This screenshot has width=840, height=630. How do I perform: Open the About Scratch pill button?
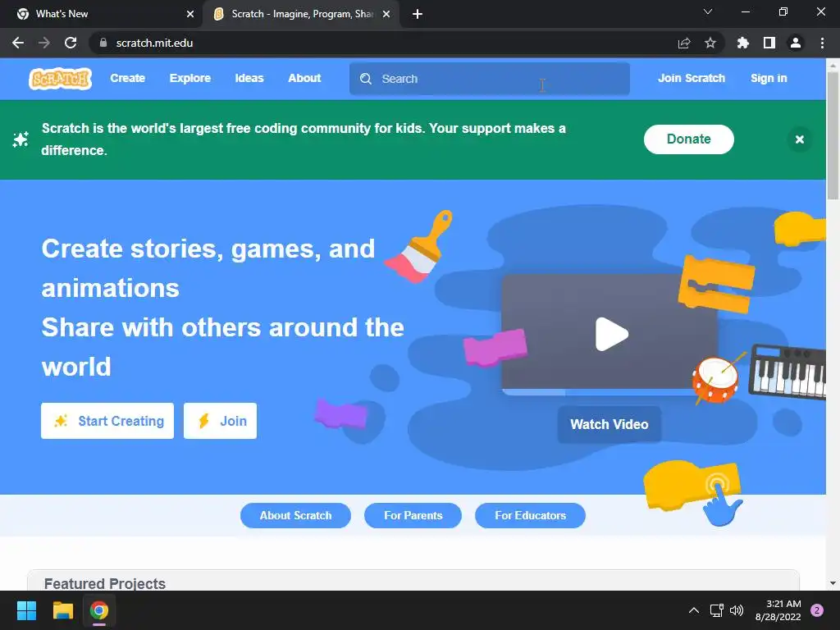point(295,515)
